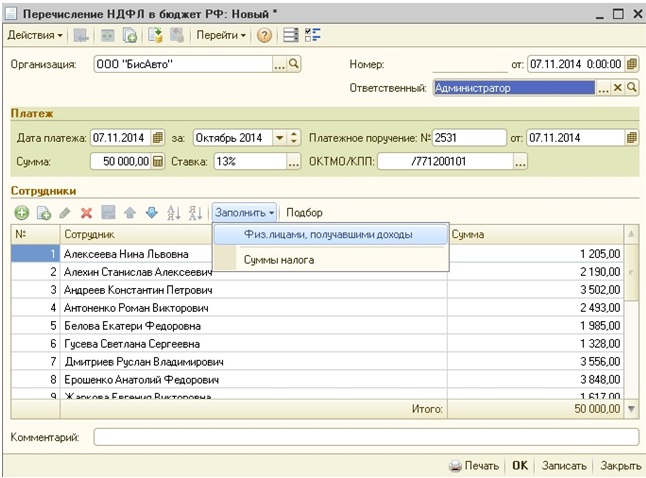Open the calculator icon next to Сумма
646x478 pixels.
pyautogui.click(x=158, y=161)
